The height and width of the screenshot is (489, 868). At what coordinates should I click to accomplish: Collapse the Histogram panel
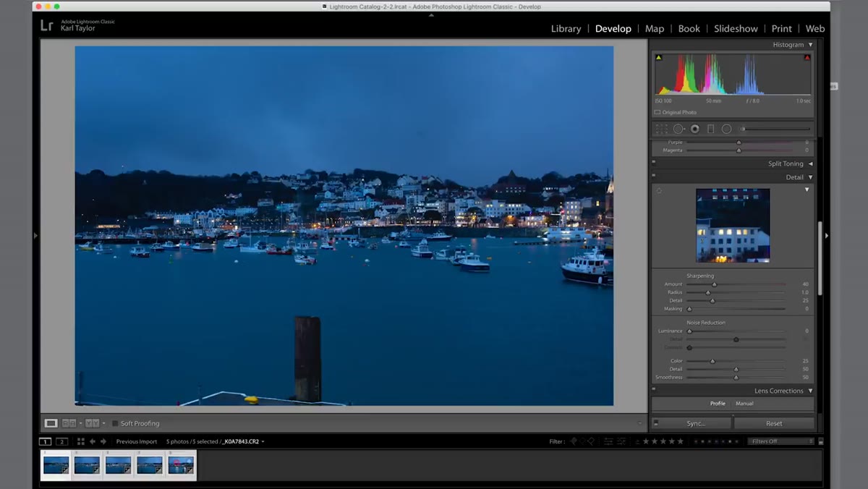[810, 45]
